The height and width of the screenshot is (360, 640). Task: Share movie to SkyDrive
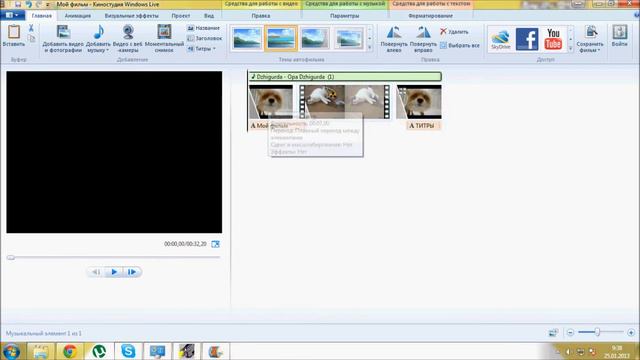coord(500,39)
